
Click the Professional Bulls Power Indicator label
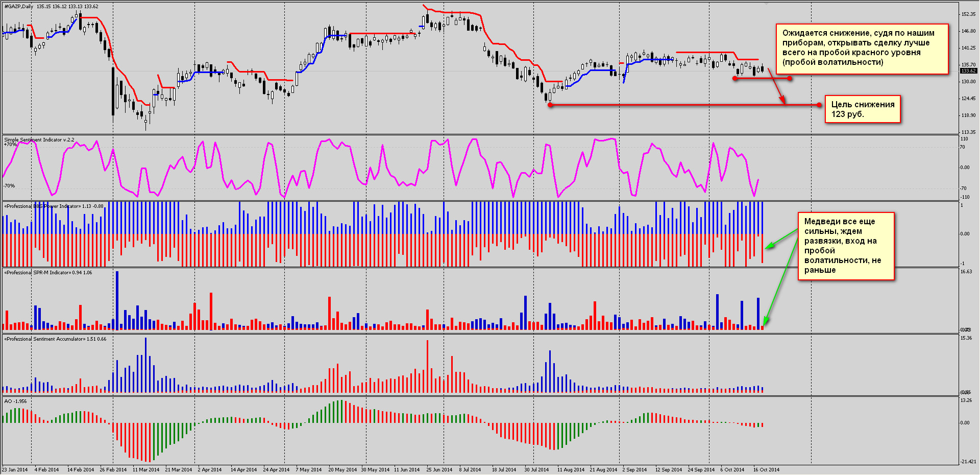54,206
